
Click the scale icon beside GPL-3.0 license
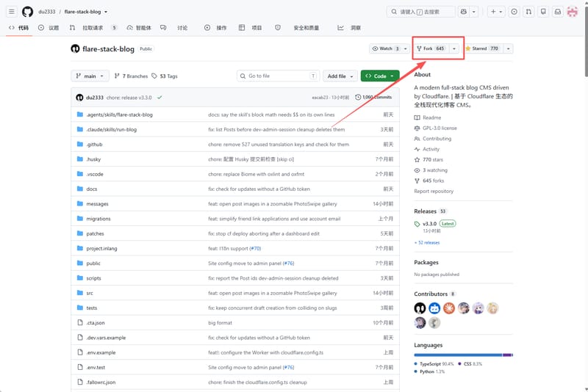point(417,128)
